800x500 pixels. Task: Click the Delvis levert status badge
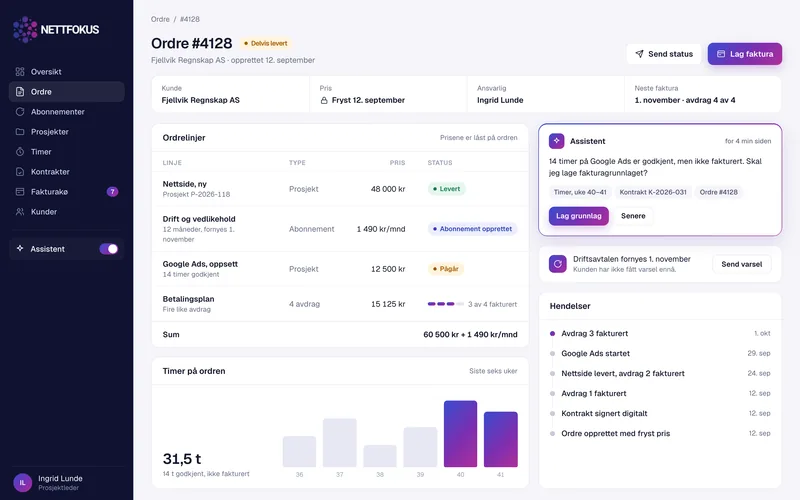point(265,43)
